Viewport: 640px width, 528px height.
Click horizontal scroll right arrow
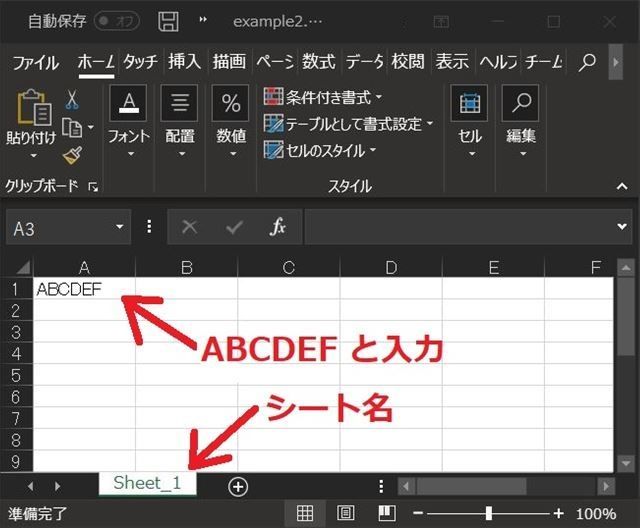(x=606, y=486)
